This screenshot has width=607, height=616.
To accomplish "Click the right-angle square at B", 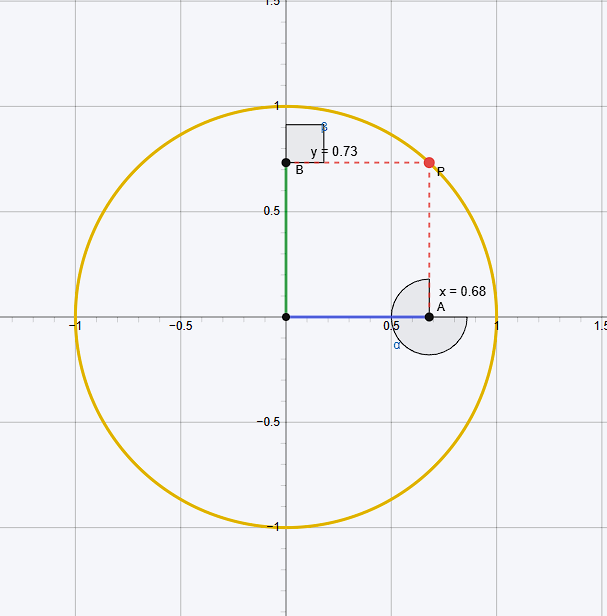I will click(305, 143).
